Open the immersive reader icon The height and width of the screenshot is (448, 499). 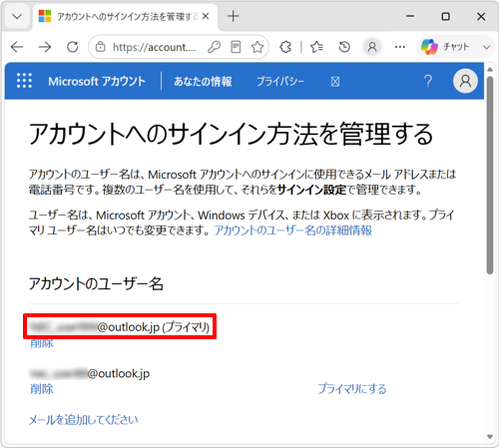(x=236, y=47)
